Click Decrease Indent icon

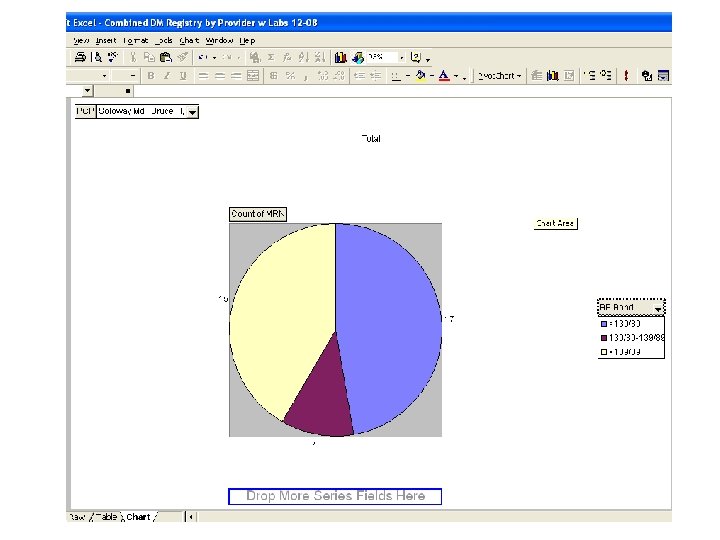(359, 76)
